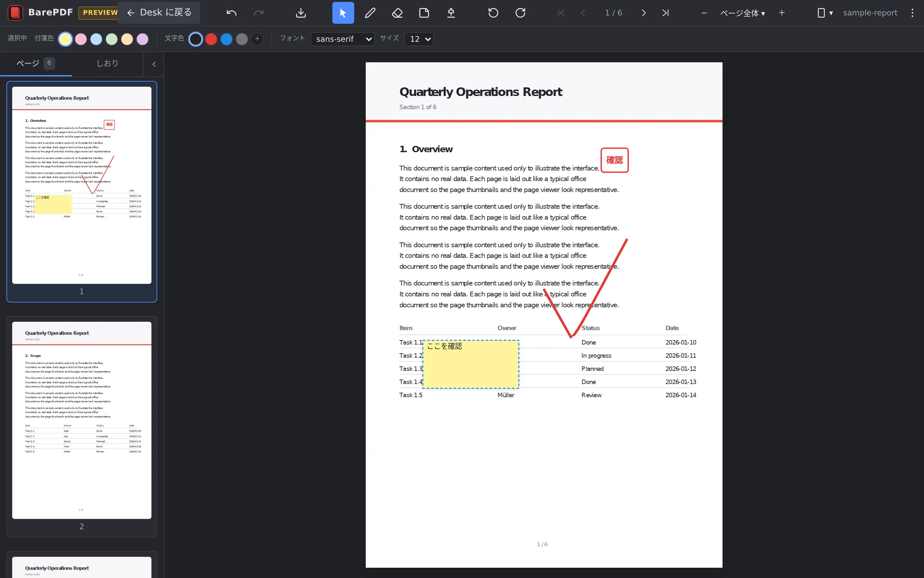Click the 確認 red stamp on page
This screenshot has width=924, height=578.
[x=614, y=160]
